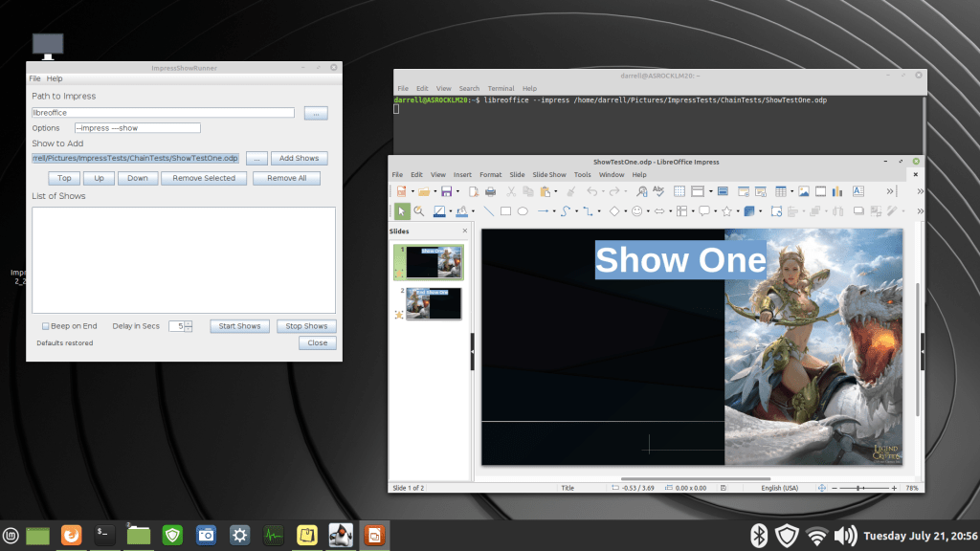The height and width of the screenshot is (551, 980).
Task: Pick the straight Line drawing tool
Action: 488,211
